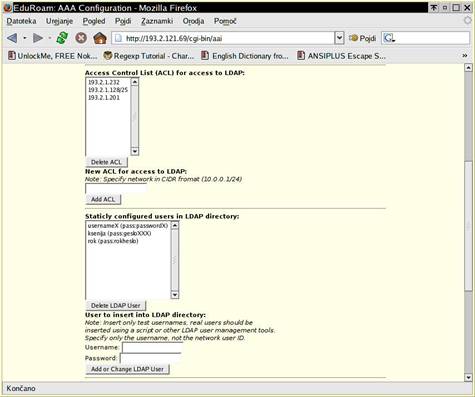Click the Add or Change LDAP User button

[x=127, y=369]
